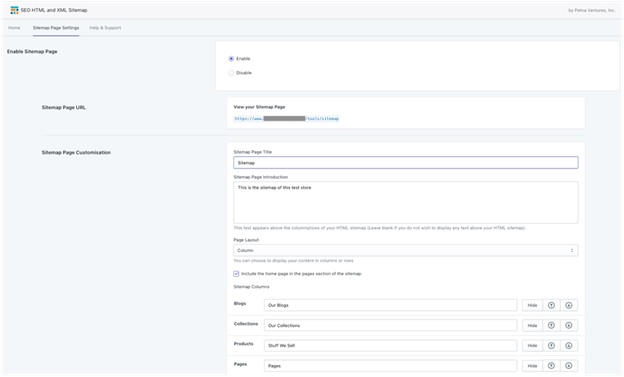624x377 pixels.
Task: Click the 'Enable Sitemap Page' heading
Action: click(32, 52)
